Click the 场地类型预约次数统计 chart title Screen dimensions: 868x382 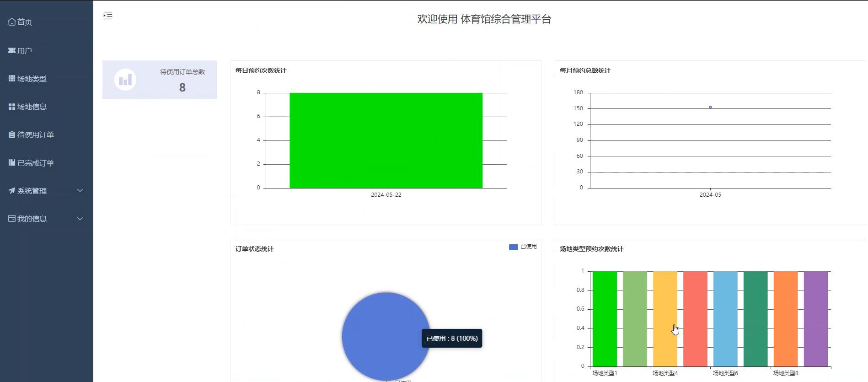click(592, 249)
